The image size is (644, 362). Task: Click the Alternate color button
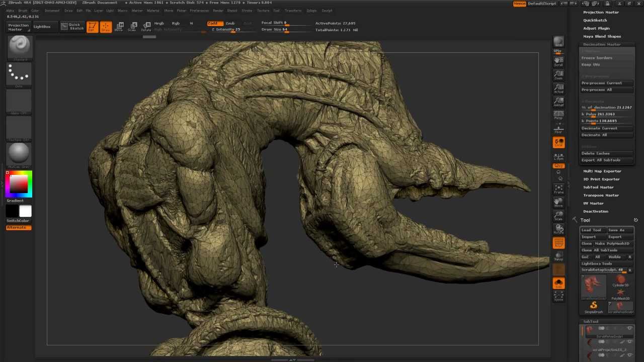tap(19, 228)
